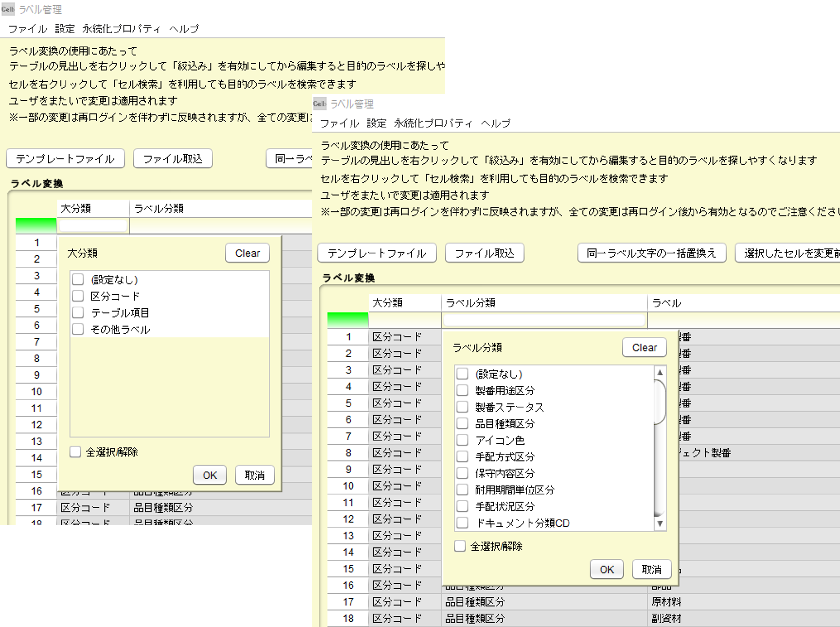Click scrollbar down arrow in ラベル分類 list
The image size is (840, 627).
(x=660, y=523)
